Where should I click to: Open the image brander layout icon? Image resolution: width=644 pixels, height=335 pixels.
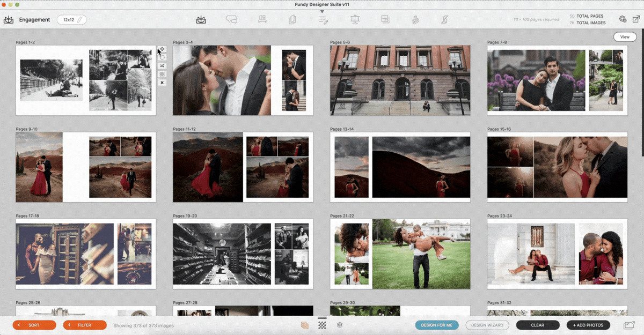pos(385,19)
